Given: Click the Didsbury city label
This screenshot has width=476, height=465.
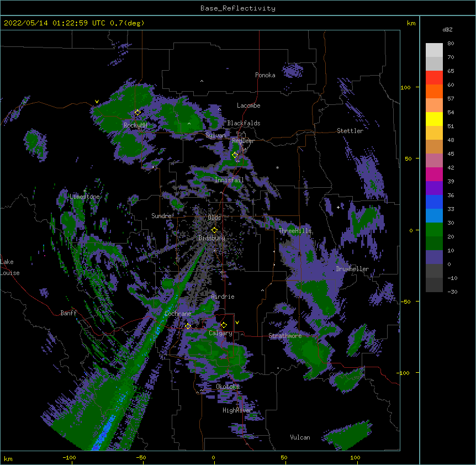Looking at the screenshot, I should click(x=212, y=238).
